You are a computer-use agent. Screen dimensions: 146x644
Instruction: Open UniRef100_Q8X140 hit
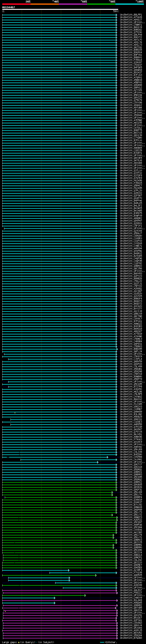(131, 583)
